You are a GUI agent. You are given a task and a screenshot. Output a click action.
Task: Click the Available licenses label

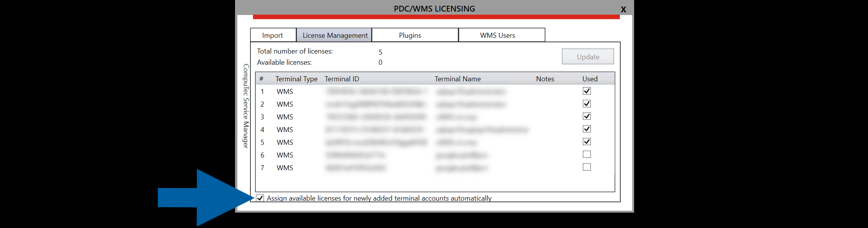pos(284,62)
